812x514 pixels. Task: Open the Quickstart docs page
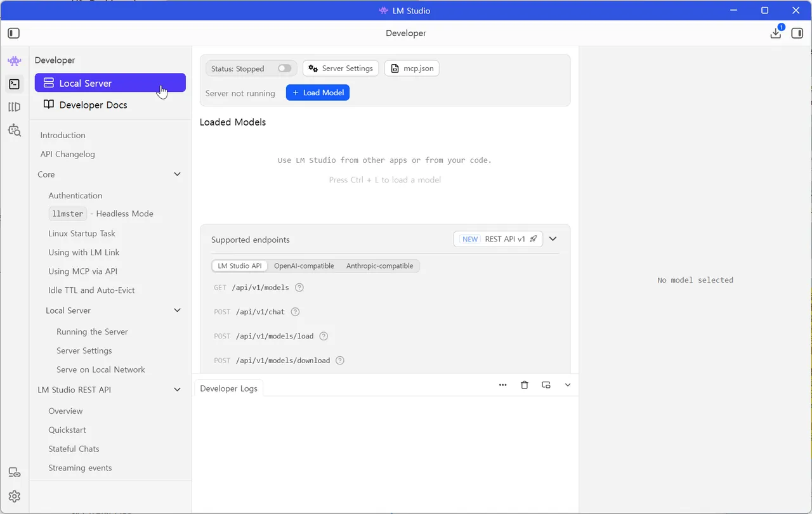(67, 430)
